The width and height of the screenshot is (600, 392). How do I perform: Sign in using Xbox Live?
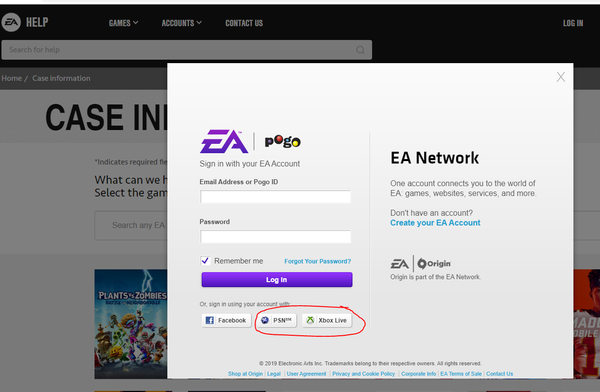[327, 320]
